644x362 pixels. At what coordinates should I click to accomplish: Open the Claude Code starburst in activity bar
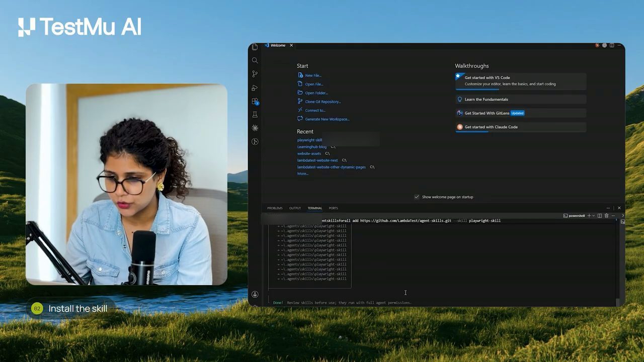(255, 128)
